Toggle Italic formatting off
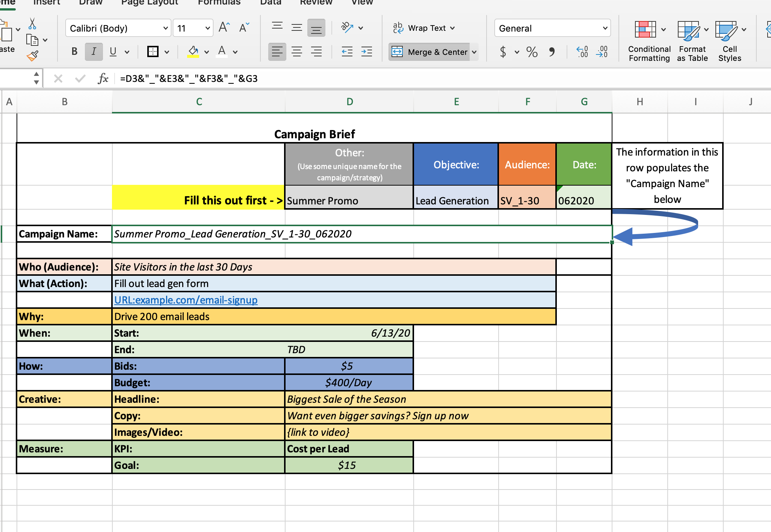 94,51
